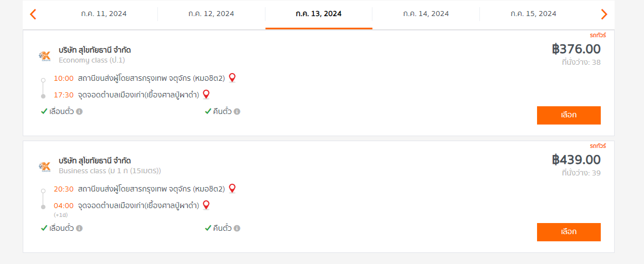
Task: Go to previous dates with left arrow
Action: pos(33,14)
